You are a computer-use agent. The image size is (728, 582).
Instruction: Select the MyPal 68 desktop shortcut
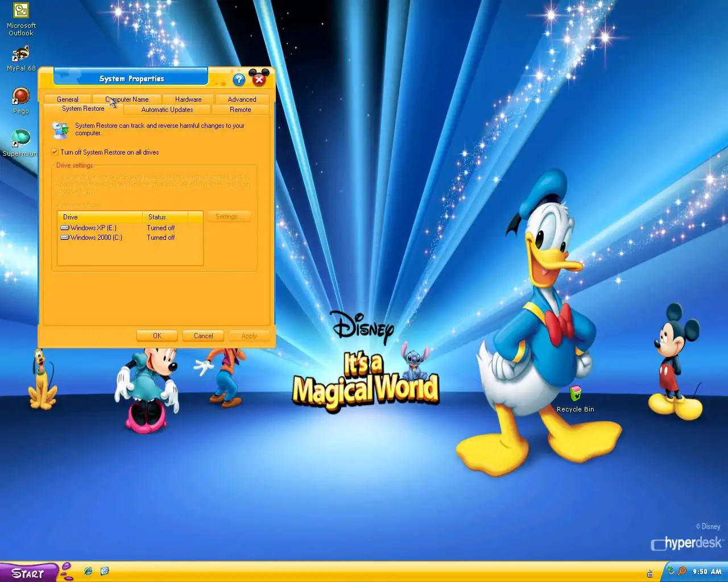coord(21,59)
